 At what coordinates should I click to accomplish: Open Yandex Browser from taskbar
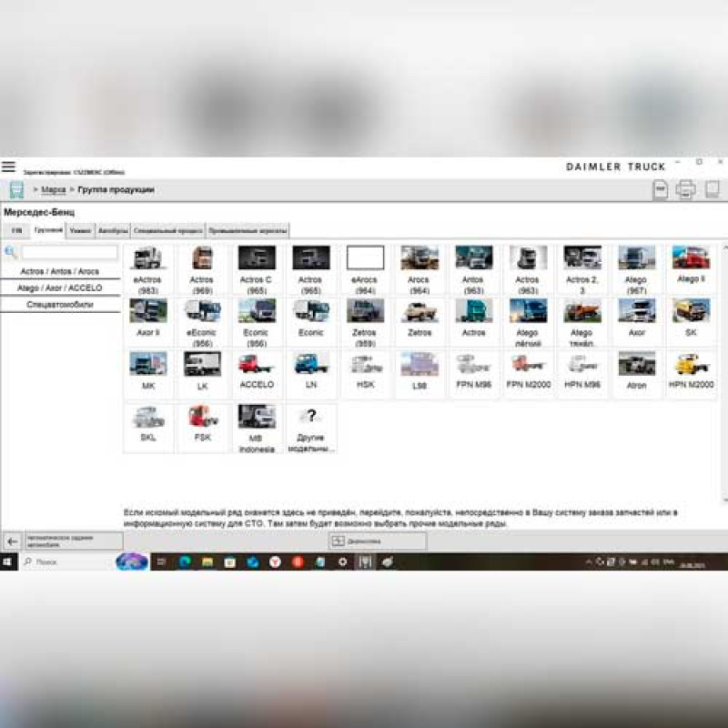click(x=276, y=561)
